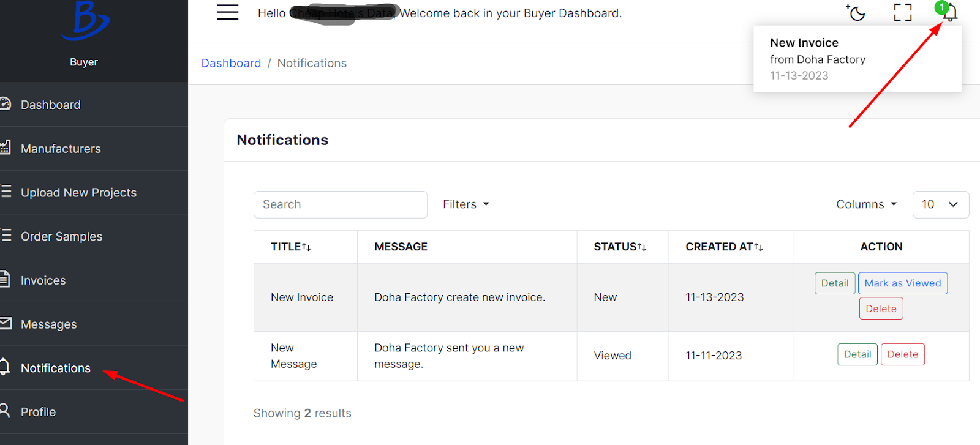Sort by Title column arrows

pos(306,247)
